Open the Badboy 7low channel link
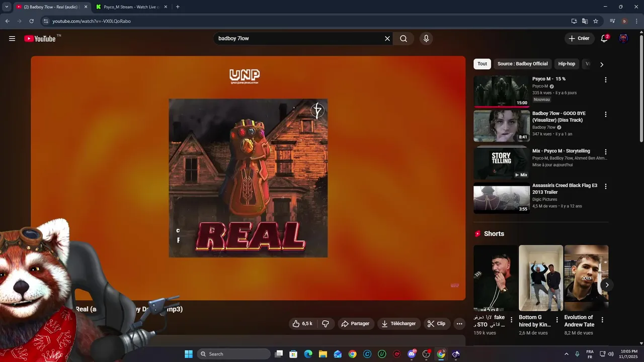644x362 pixels. [544, 128]
